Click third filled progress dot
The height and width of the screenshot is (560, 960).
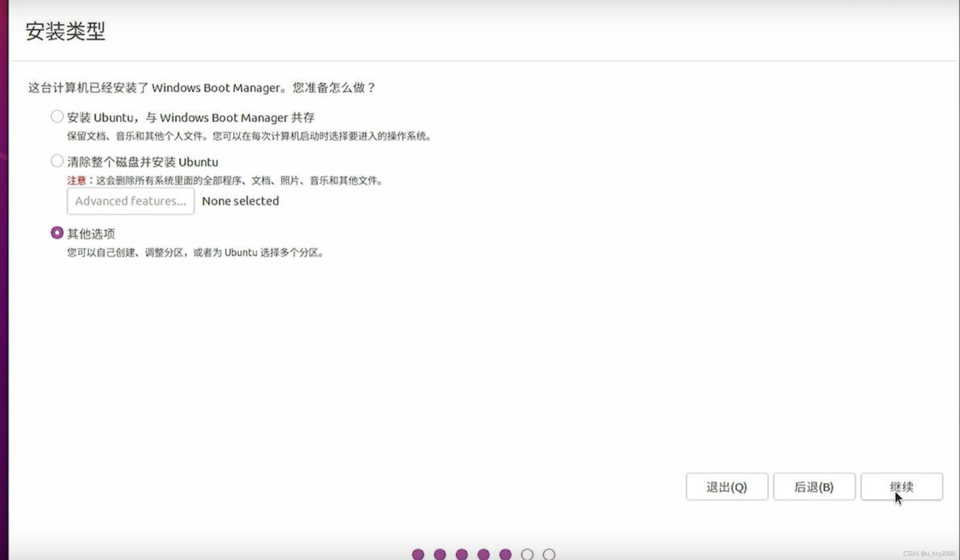(462, 554)
